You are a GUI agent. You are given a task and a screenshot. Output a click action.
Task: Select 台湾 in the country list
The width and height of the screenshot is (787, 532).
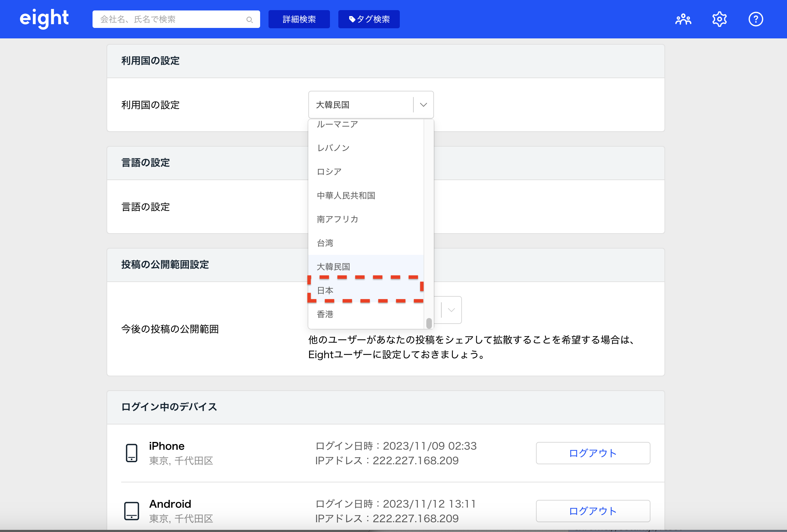point(366,243)
